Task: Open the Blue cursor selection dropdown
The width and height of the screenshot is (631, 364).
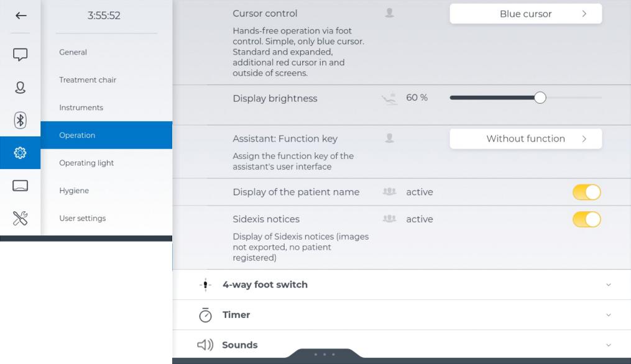Action: [525, 14]
